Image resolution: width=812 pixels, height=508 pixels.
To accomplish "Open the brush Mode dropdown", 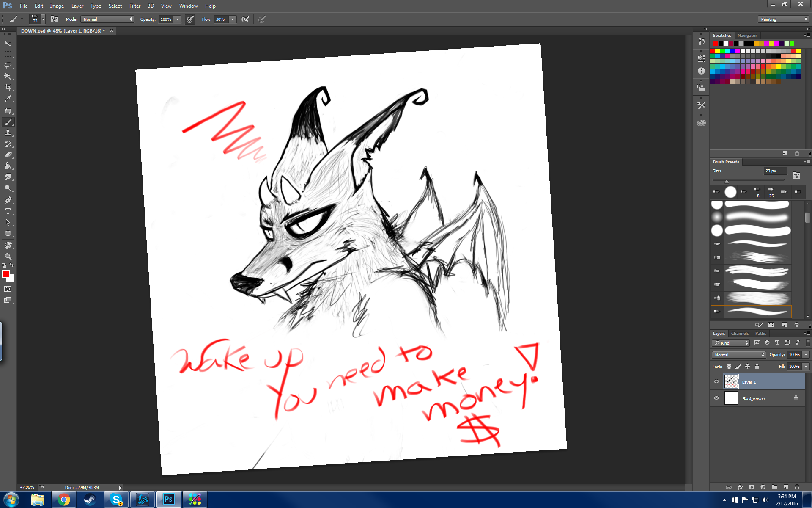I will click(107, 19).
